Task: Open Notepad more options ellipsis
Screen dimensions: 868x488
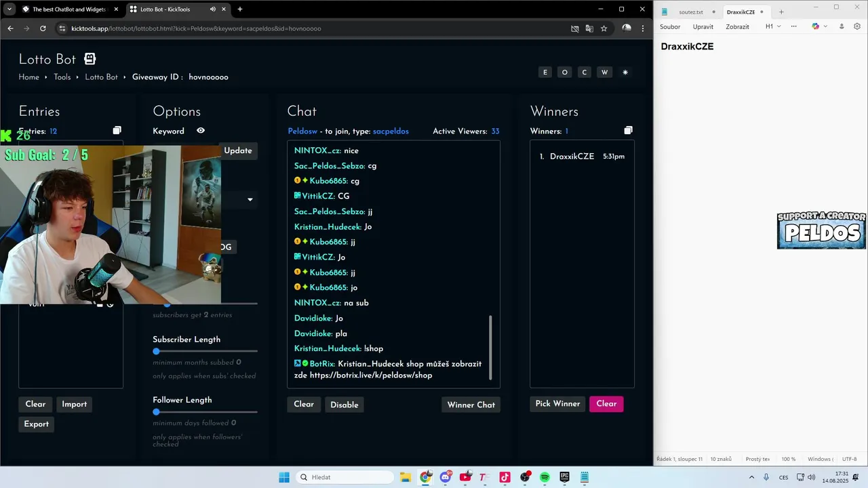Action: tap(793, 27)
